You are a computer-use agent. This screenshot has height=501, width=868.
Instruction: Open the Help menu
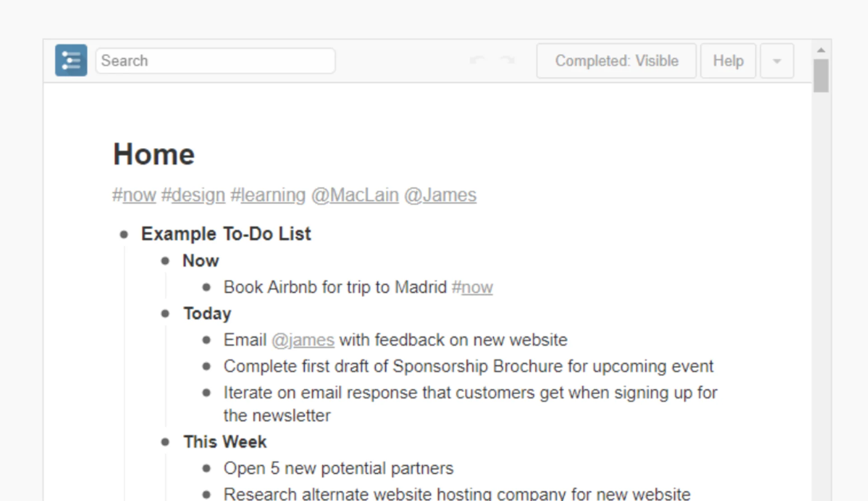click(x=728, y=61)
